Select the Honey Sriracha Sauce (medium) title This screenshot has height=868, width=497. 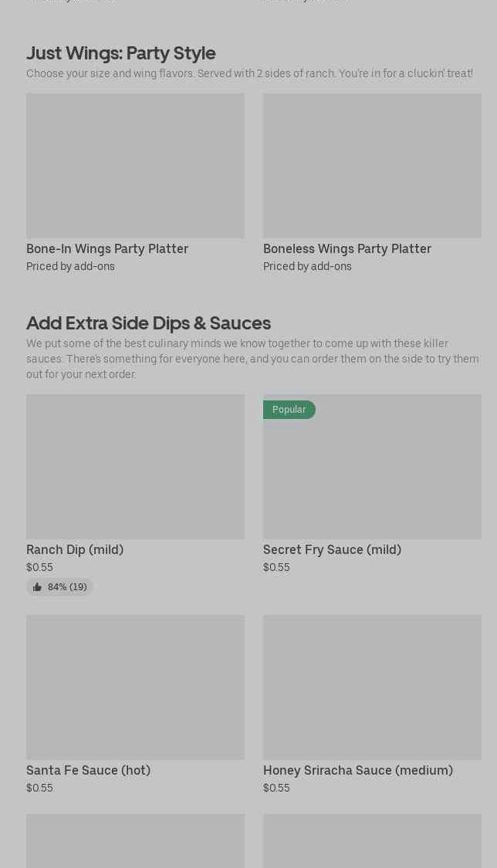click(358, 770)
